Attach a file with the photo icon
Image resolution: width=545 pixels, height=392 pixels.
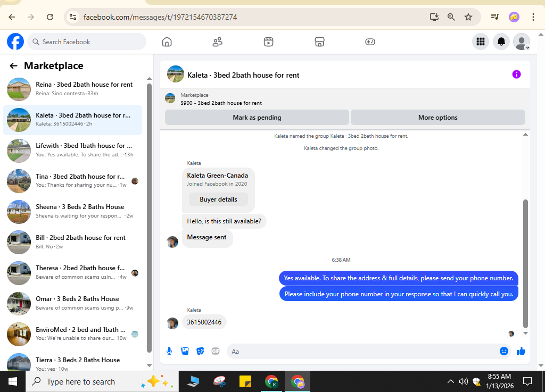[185, 351]
